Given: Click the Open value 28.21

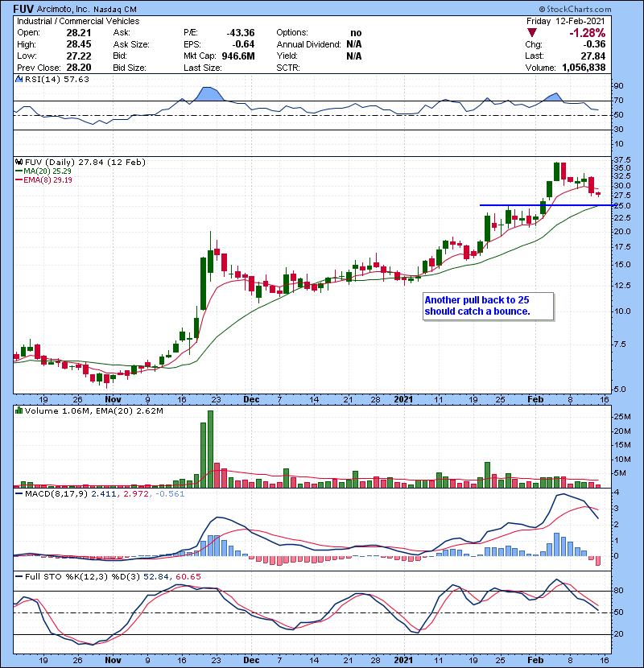Looking at the screenshot, I should click(x=79, y=33).
